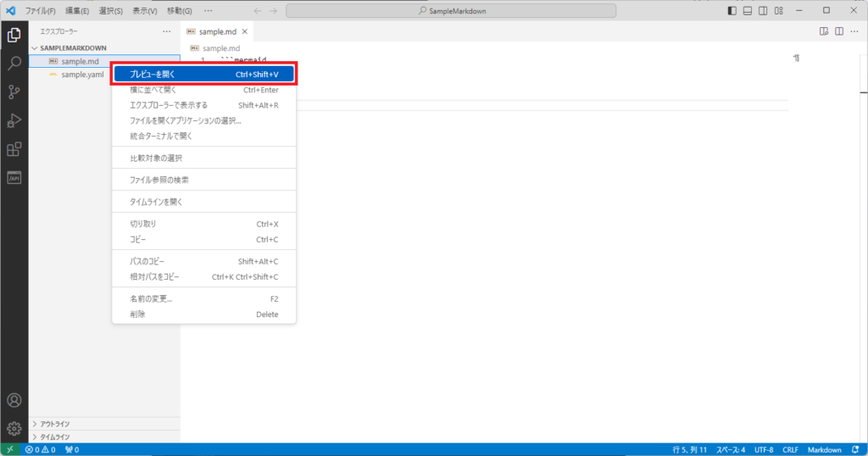The width and height of the screenshot is (868, 456).
Task: Open the Explorer view in activity bar
Action: (14, 35)
